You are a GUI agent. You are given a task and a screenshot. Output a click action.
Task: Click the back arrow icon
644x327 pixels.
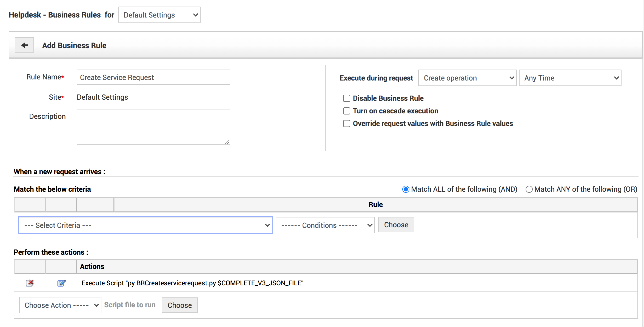(x=24, y=45)
